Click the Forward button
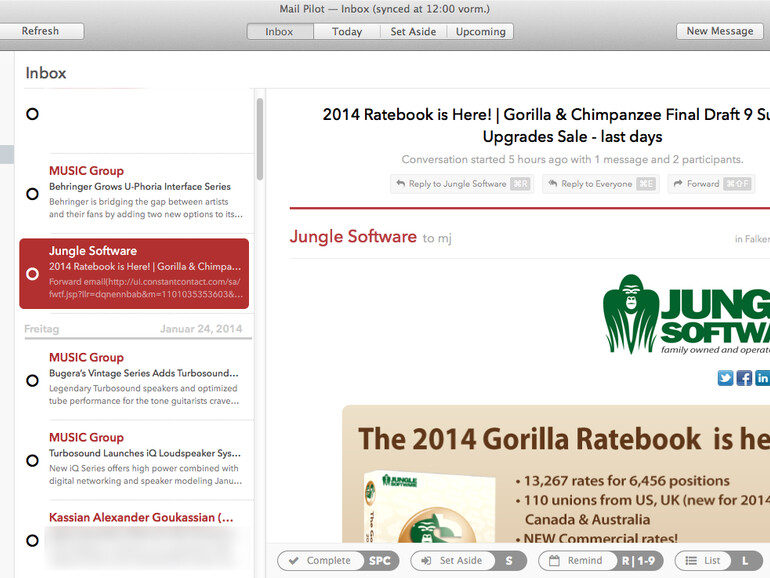Image resolution: width=770 pixels, height=578 pixels. pos(711,184)
